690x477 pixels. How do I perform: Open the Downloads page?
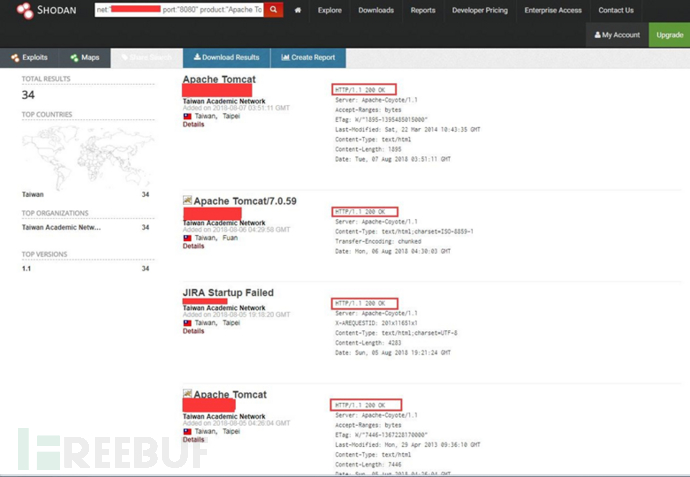click(376, 10)
